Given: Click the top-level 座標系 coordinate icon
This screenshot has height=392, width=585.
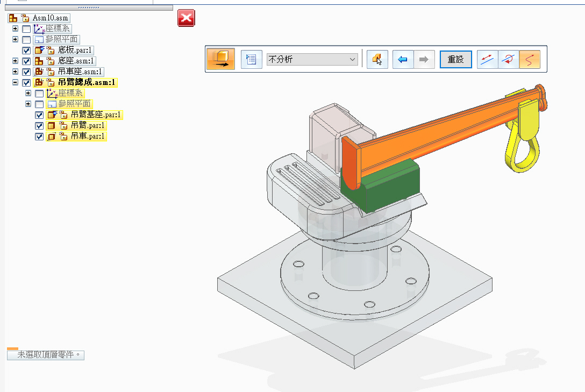Looking at the screenshot, I should [x=39, y=28].
